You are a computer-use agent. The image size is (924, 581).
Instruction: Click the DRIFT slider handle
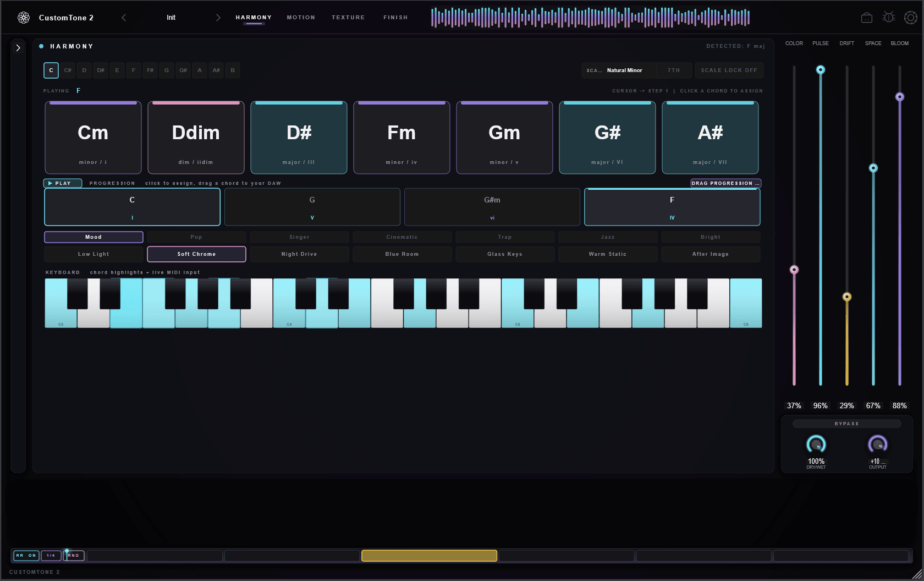point(847,297)
